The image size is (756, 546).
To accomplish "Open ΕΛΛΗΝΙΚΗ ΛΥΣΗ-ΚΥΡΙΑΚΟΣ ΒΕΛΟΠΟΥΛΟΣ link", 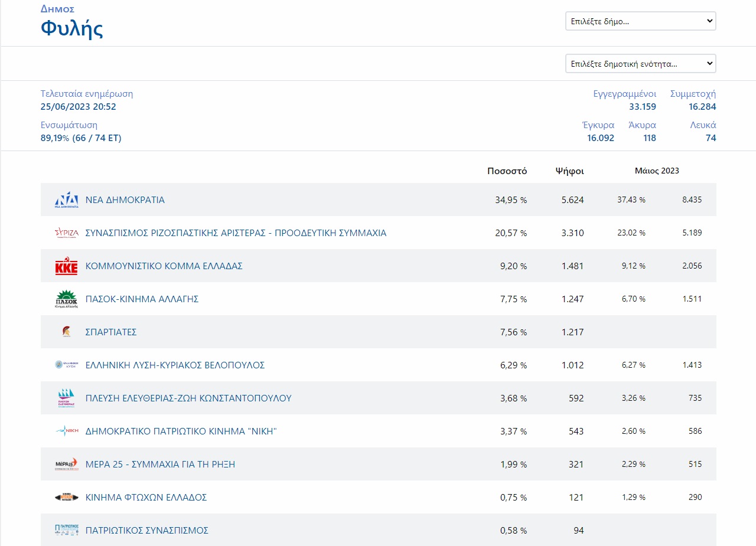I will pyautogui.click(x=175, y=365).
